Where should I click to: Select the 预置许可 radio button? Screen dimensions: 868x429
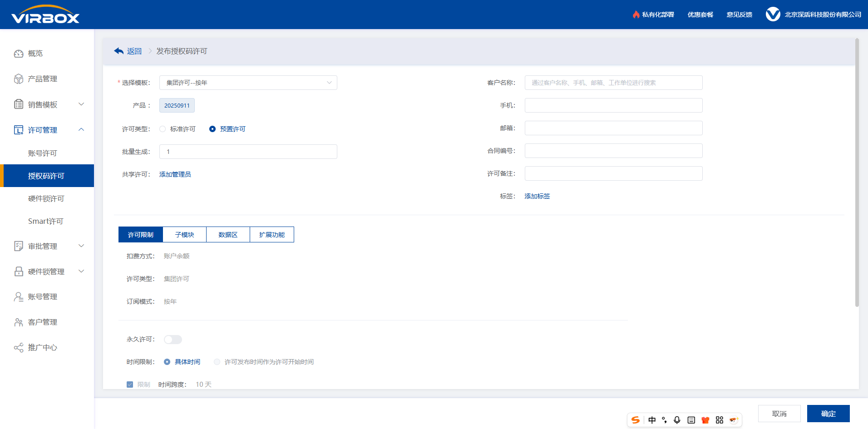point(212,129)
